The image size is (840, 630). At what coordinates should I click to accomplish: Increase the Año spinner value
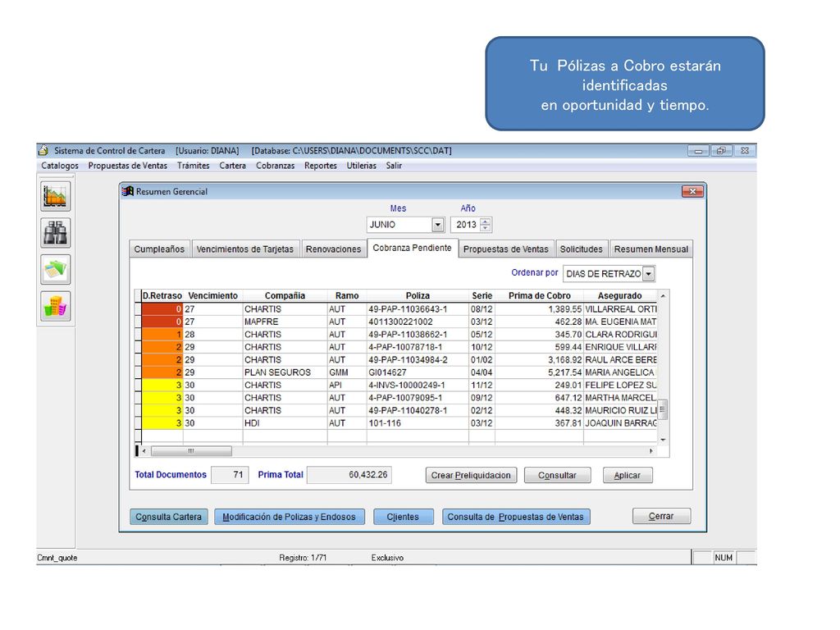[486, 221]
